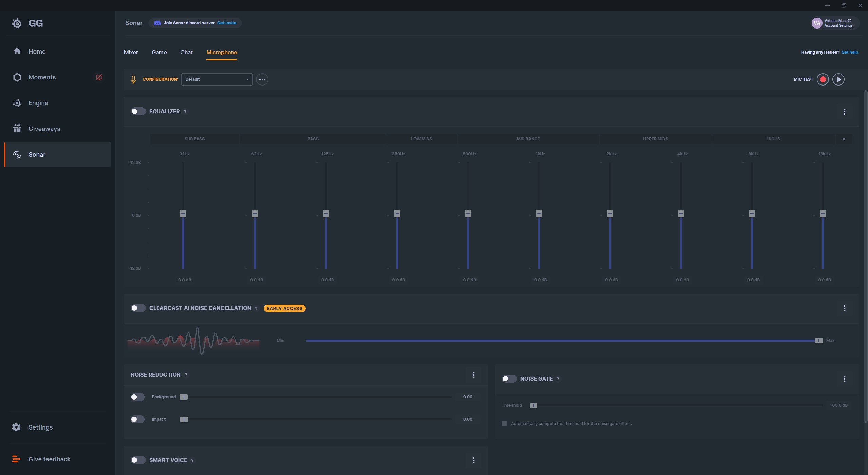The height and width of the screenshot is (475, 868).
Task: Click the Noise Gate Threshold slider handle
Action: coord(533,405)
